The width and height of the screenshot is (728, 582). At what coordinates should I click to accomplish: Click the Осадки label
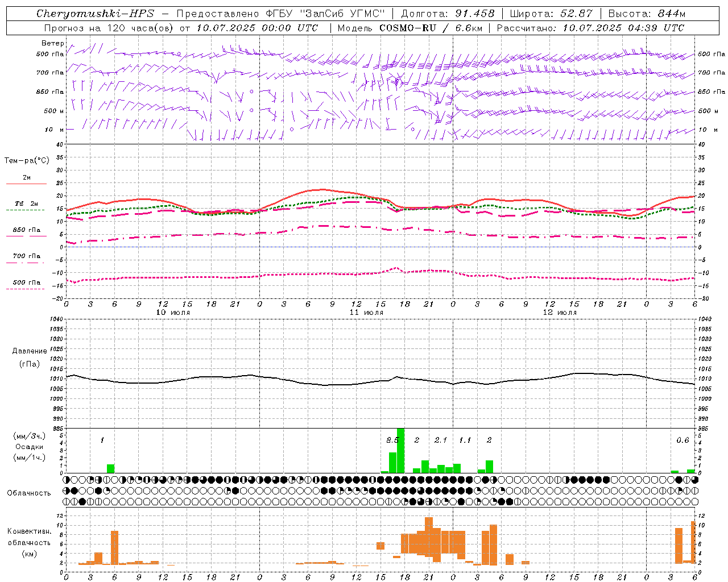click(x=30, y=447)
